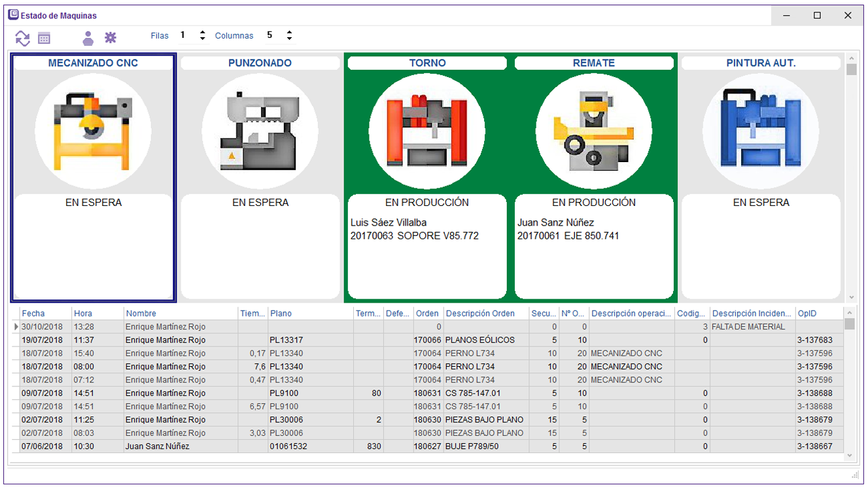Click the Remate machine image

[593, 131]
